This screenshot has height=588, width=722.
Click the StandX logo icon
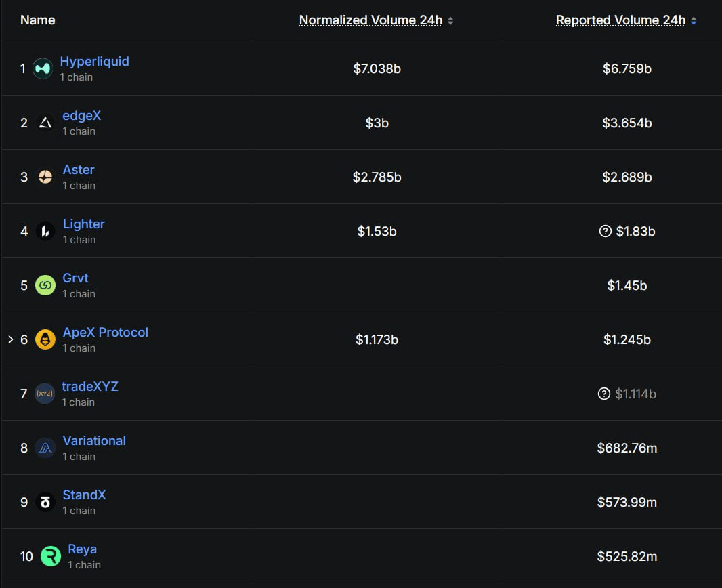pos(45,502)
